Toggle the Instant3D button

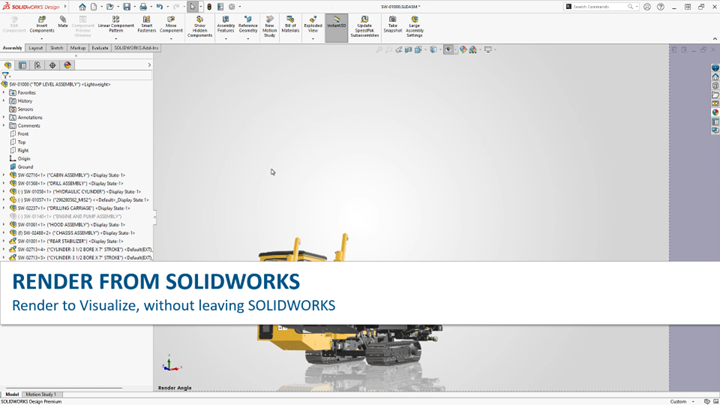tap(337, 24)
